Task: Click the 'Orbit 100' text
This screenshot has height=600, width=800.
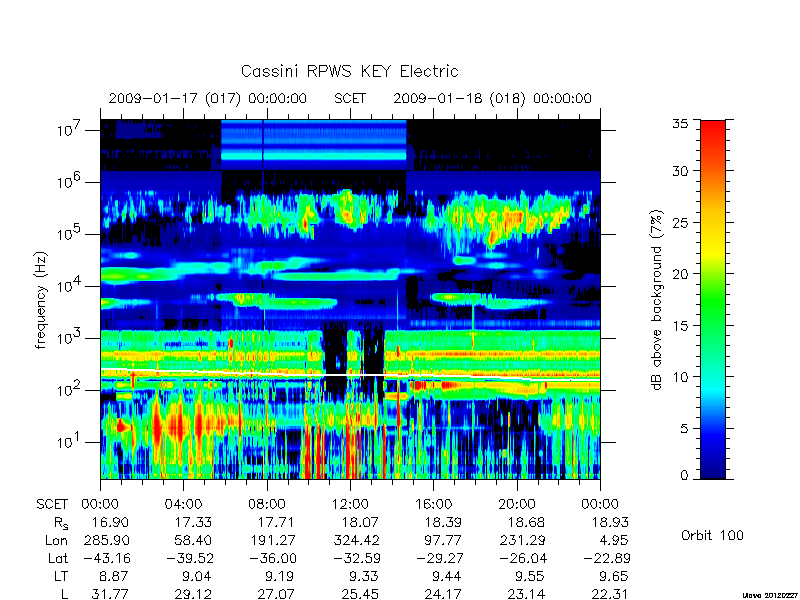Action: point(712,535)
